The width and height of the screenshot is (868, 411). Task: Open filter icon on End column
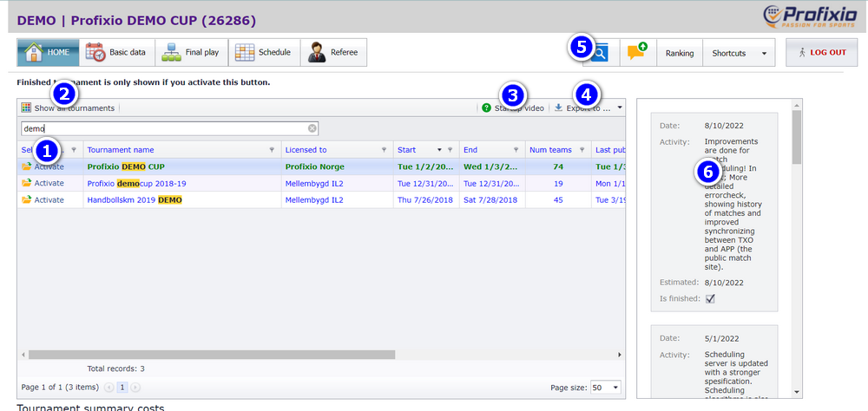coord(516,150)
